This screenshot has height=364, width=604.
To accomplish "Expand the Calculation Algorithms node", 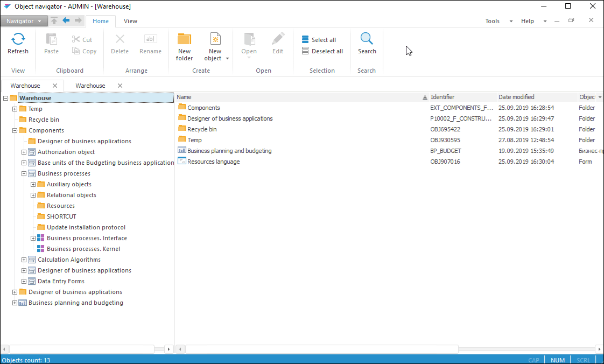I will coord(24,260).
